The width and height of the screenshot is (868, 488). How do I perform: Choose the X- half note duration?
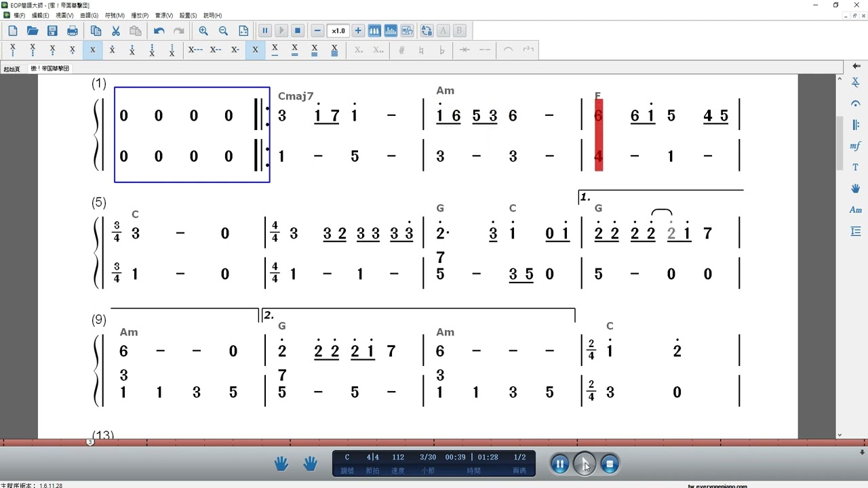235,49
